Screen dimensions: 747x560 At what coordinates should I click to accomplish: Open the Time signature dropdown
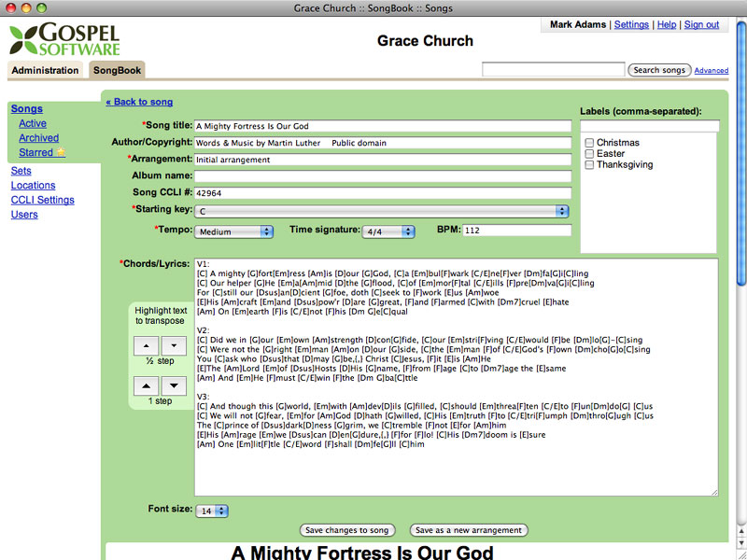388,231
